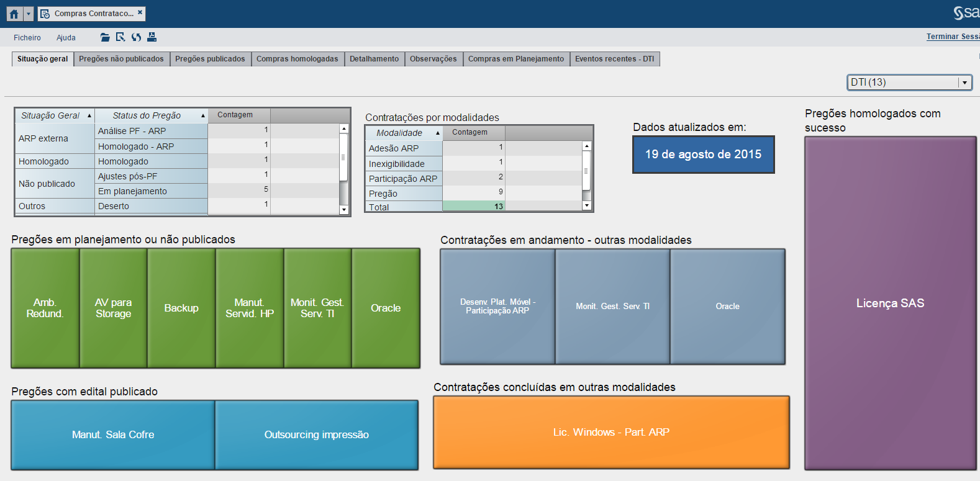
Task: Sort by Situação Geral column header
Action: pyautogui.click(x=55, y=115)
